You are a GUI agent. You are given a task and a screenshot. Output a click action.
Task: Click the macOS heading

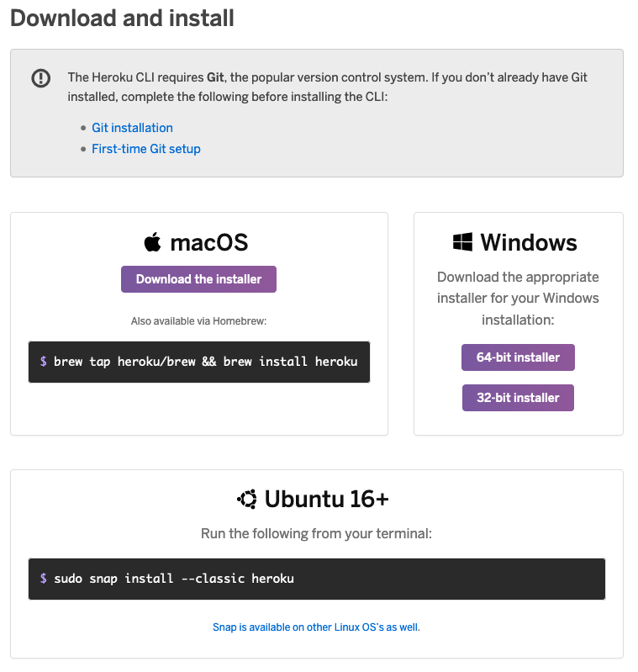(209, 242)
